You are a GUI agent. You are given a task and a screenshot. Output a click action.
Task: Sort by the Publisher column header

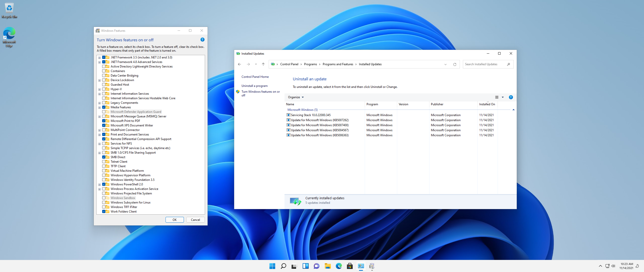click(453, 104)
